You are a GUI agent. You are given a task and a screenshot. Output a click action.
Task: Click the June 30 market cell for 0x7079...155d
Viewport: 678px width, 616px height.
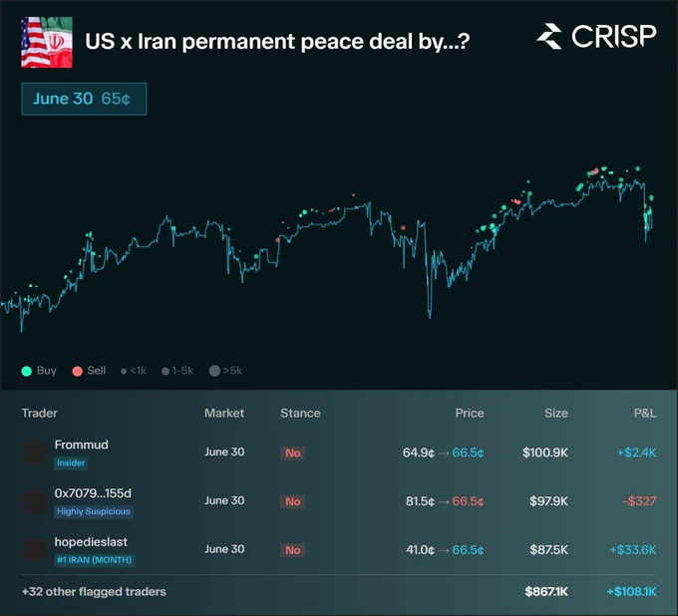224,500
